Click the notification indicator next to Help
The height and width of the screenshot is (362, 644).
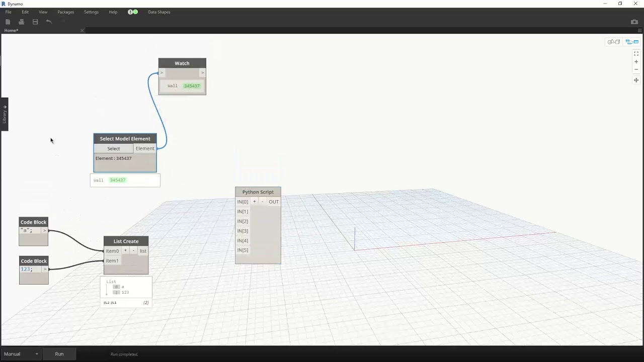click(133, 12)
